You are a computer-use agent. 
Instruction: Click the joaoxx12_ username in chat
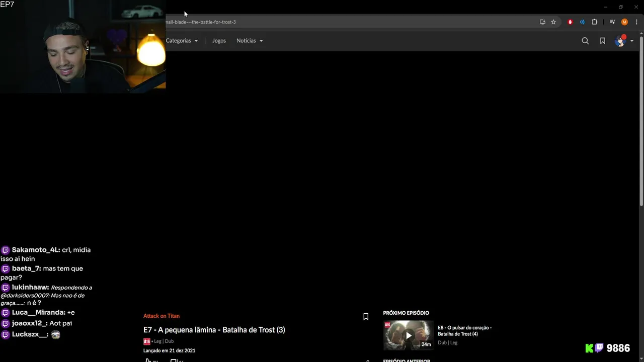point(29,323)
